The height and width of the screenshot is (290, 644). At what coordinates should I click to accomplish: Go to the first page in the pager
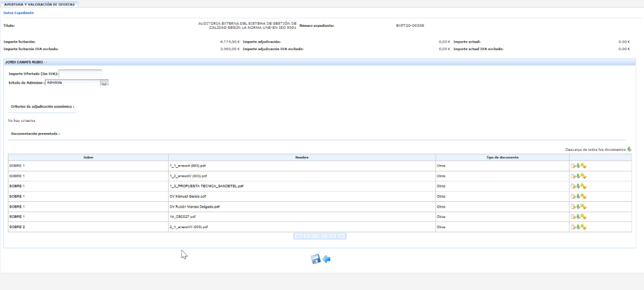298,236
